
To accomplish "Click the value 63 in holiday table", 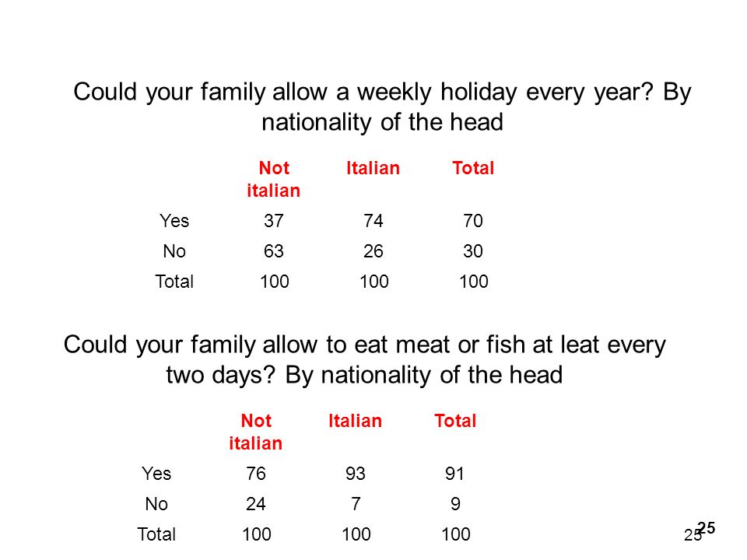I will click(274, 251).
